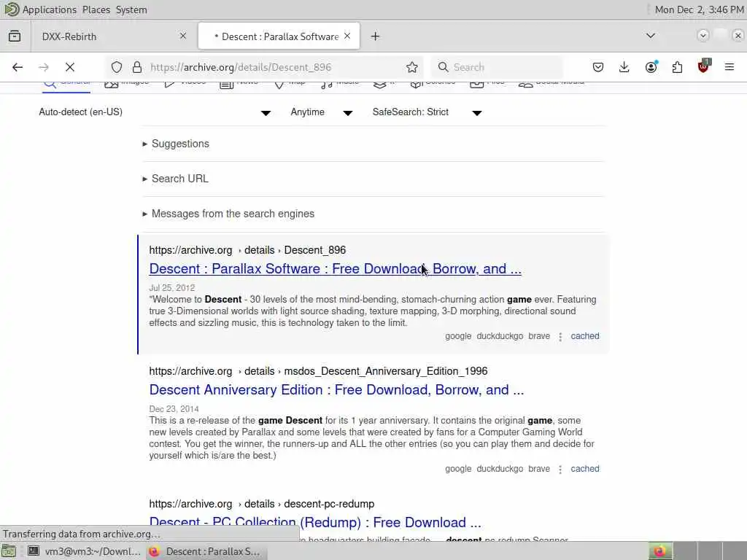This screenshot has width=747, height=560.
Task: Show site security padlock info
Action: [137, 67]
